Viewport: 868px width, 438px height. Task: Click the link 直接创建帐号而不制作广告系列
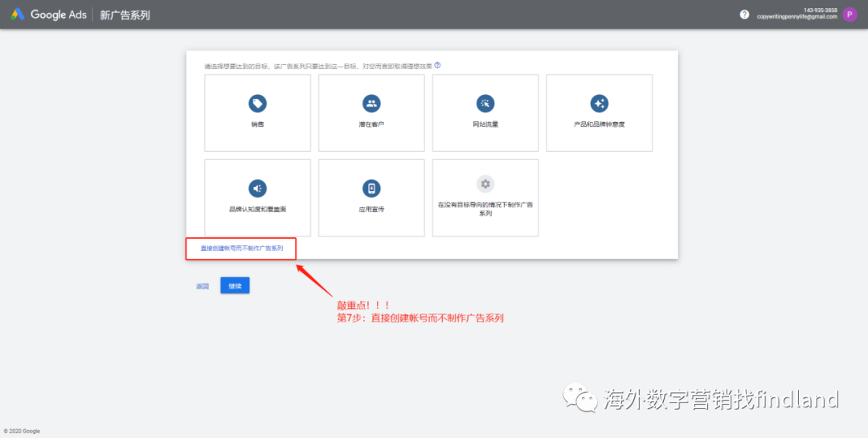[242, 248]
